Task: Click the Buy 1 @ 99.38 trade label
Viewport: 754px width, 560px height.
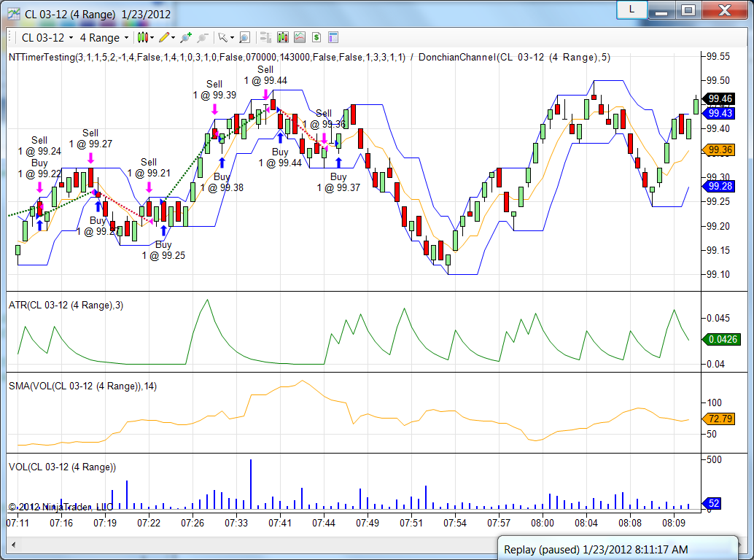Action: (x=222, y=182)
